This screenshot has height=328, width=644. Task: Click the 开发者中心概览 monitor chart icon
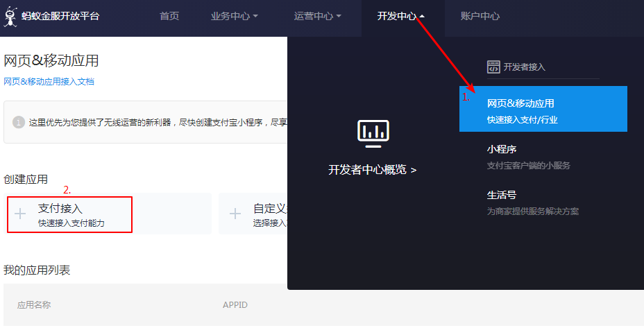click(x=373, y=134)
